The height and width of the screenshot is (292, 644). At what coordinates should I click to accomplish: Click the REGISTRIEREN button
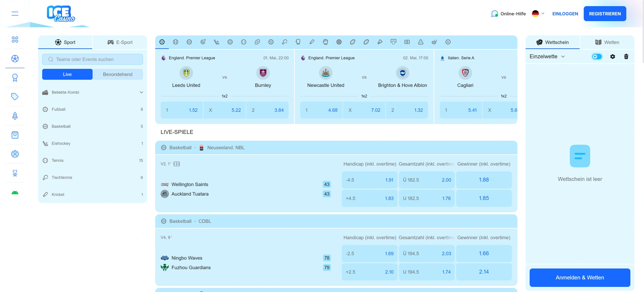pos(605,14)
